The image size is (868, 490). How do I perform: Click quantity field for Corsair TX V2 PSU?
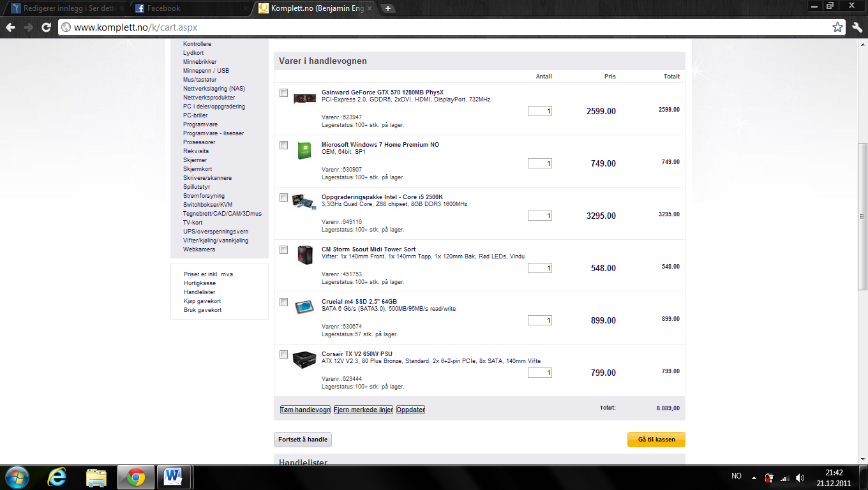540,373
